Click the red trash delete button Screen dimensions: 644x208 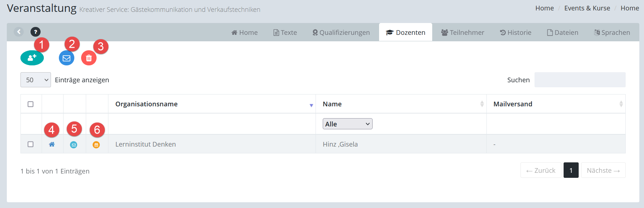[89, 58]
